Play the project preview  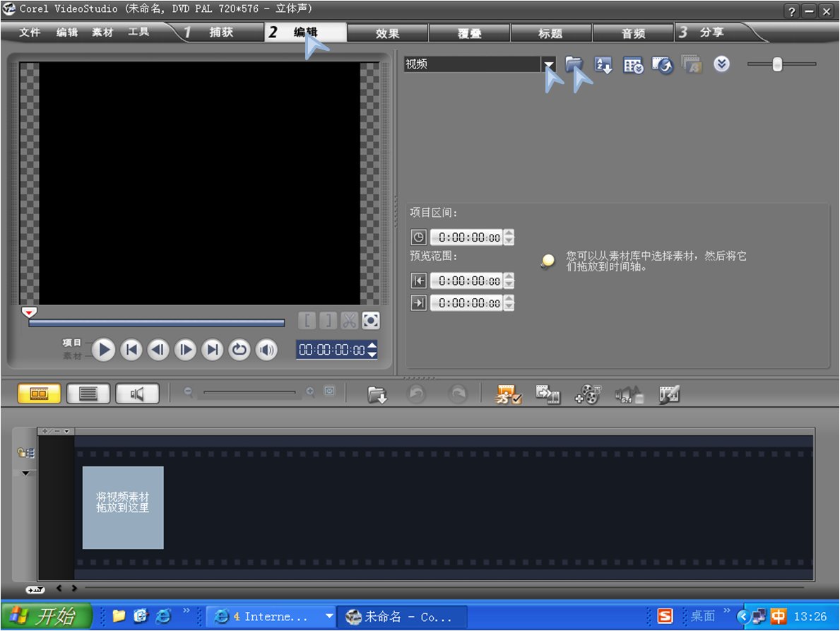click(x=104, y=350)
